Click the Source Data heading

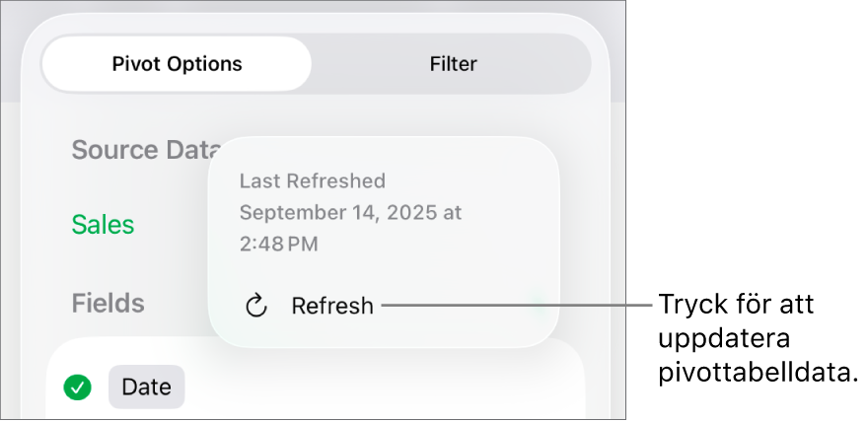click(138, 150)
